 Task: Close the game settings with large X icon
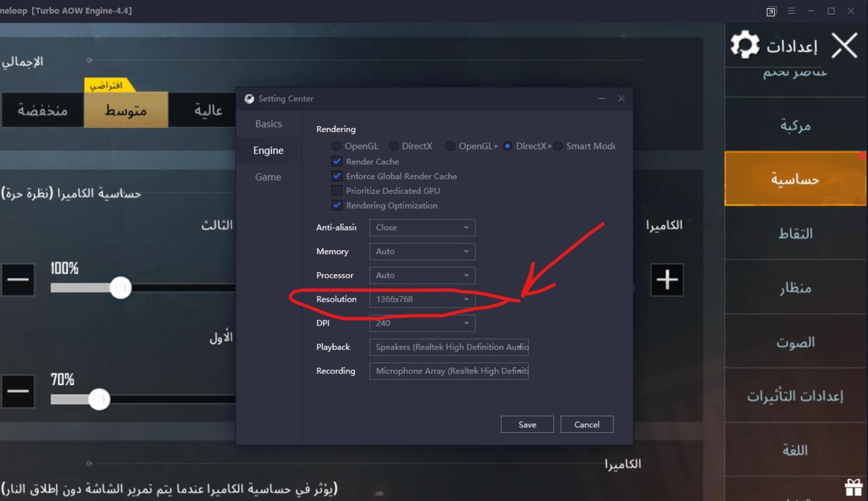pos(844,46)
